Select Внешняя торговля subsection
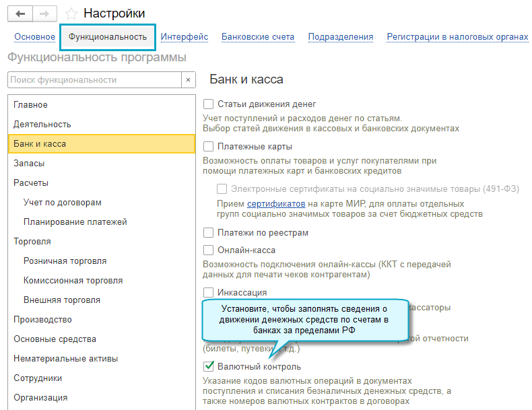The height and width of the screenshot is (410, 532). point(102,300)
